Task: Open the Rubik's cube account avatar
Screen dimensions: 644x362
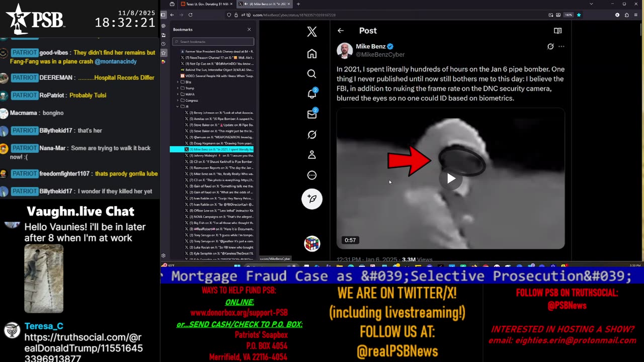Action: tap(312, 243)
